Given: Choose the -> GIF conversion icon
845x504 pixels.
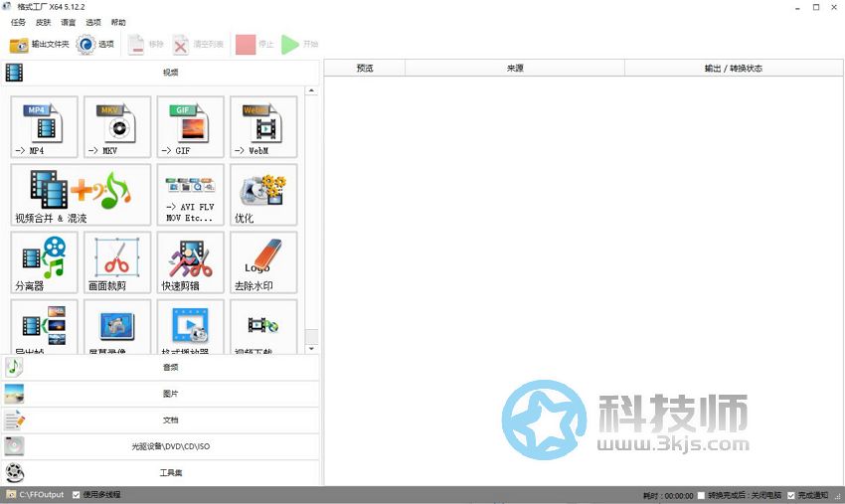Looking at the screenshot, I should tap(190, 126).
